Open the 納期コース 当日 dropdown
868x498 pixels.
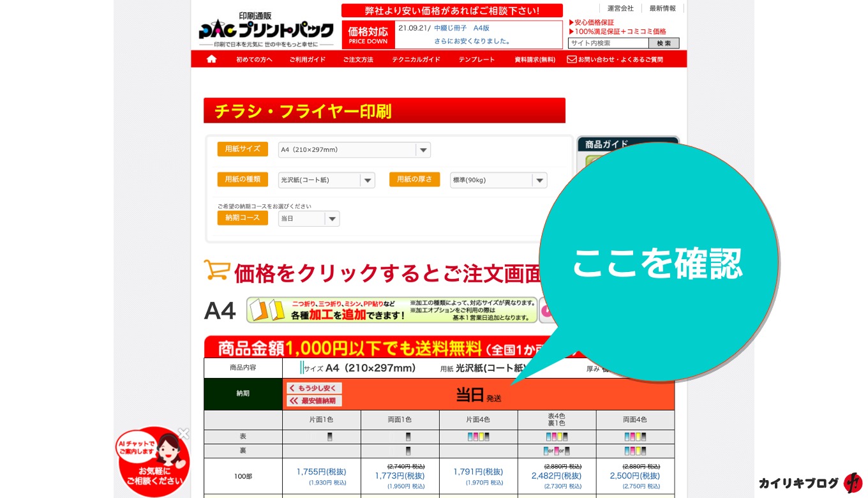[x=309, y=219]
